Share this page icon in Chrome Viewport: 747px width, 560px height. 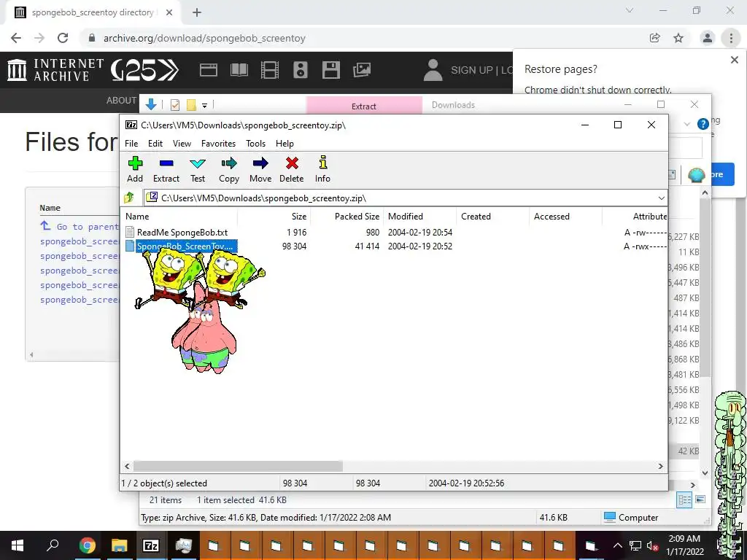click(655, 38)
